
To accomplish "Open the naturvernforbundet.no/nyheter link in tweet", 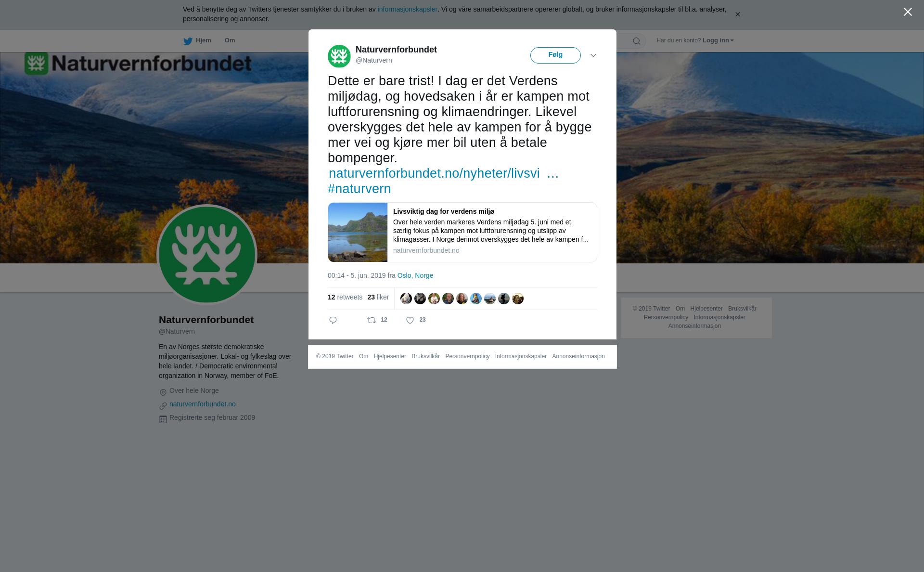I will pos(443,173).
